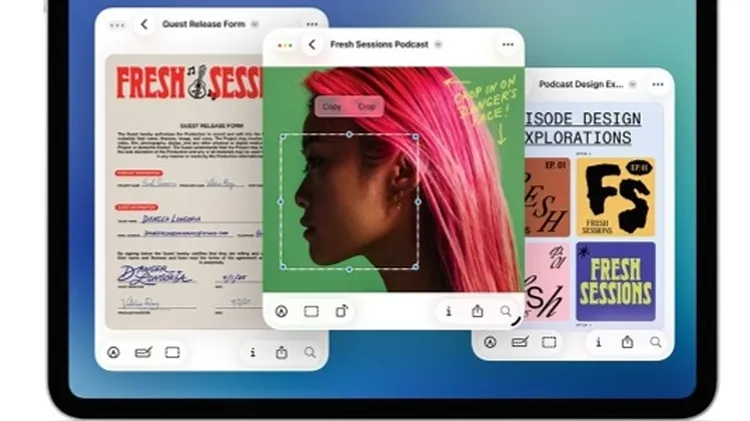Screen dimensions: 750x421
Task: Search within Podcast Design document
Action: [x=656, y=342]
